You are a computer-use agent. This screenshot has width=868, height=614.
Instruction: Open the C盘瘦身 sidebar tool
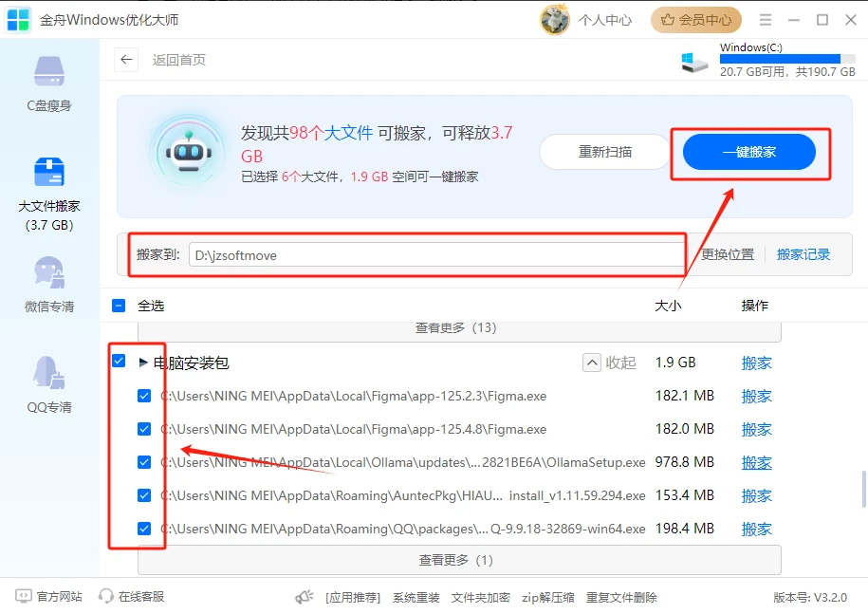49,84
